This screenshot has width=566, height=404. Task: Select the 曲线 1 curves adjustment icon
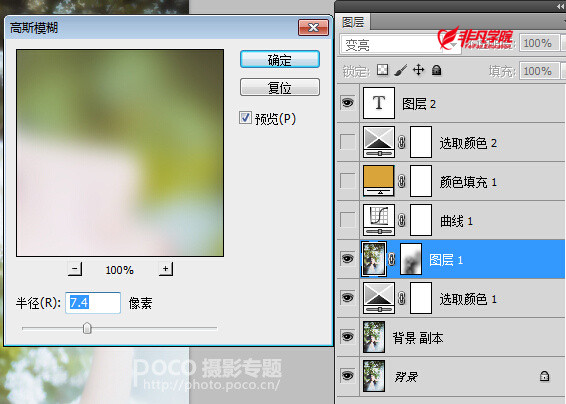(x=379, y=220)
